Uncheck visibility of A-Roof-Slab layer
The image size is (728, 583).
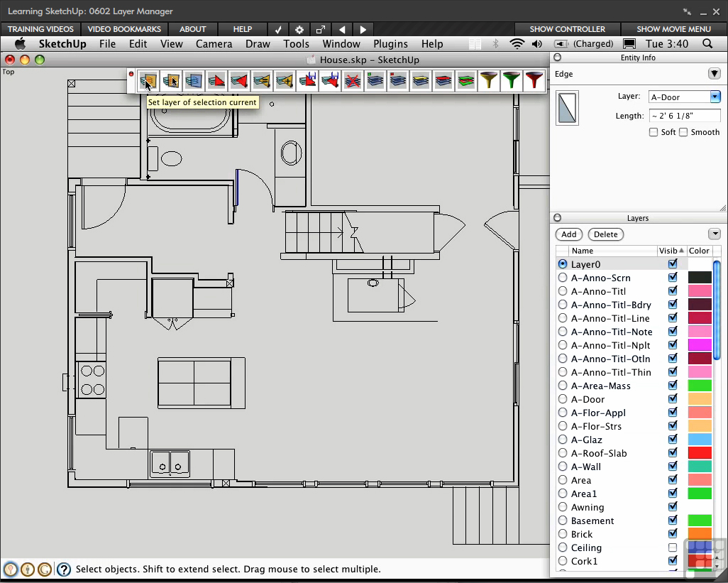672,452
